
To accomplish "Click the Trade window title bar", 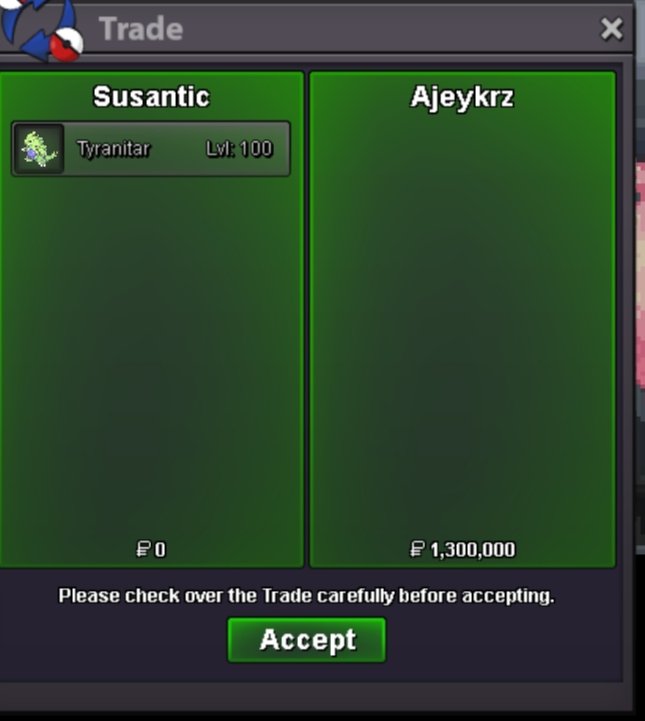I will click(316, 29).
